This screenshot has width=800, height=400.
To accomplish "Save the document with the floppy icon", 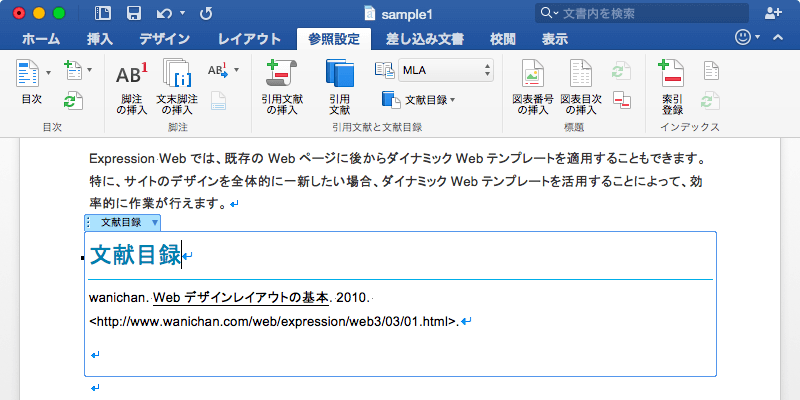I will click(134, 13).
